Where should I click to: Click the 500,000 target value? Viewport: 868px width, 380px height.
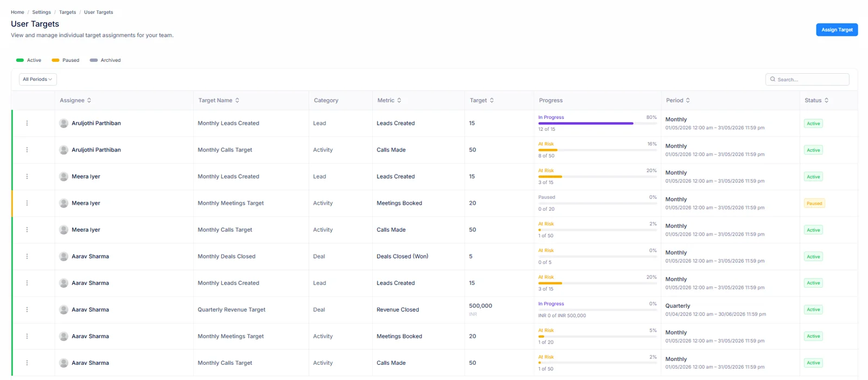coord(481,306)
